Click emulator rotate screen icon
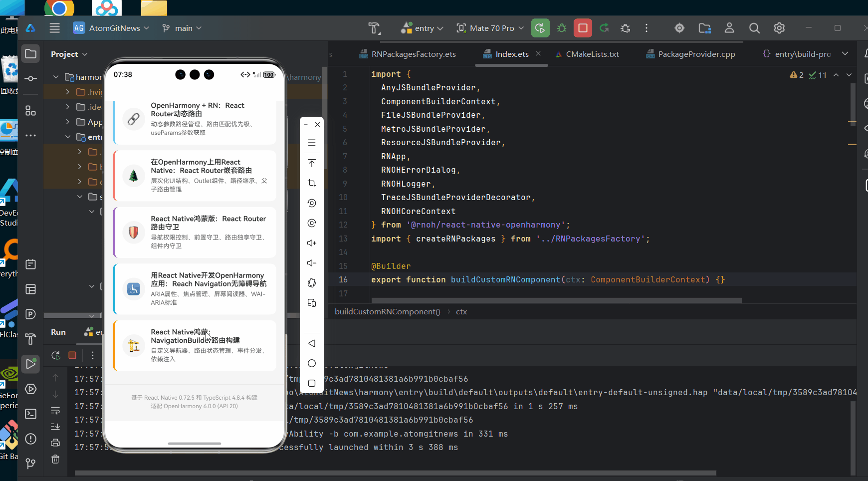This screenshot has height=481, width=868. click(x=312, y=283)
